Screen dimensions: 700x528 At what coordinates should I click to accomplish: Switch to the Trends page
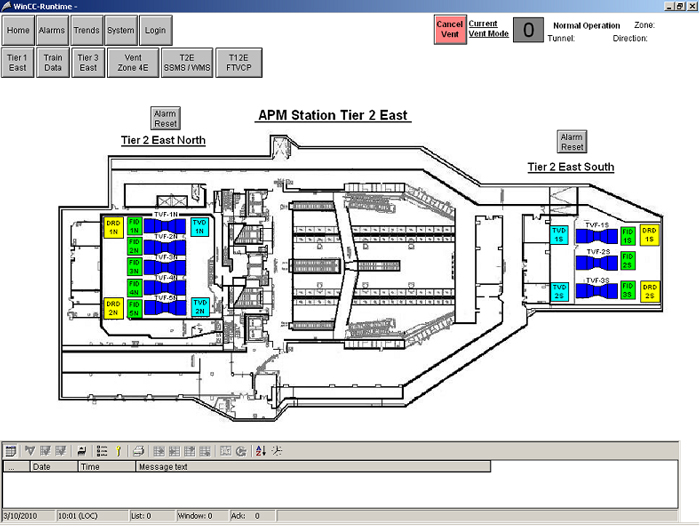click(x=86, y=31)
